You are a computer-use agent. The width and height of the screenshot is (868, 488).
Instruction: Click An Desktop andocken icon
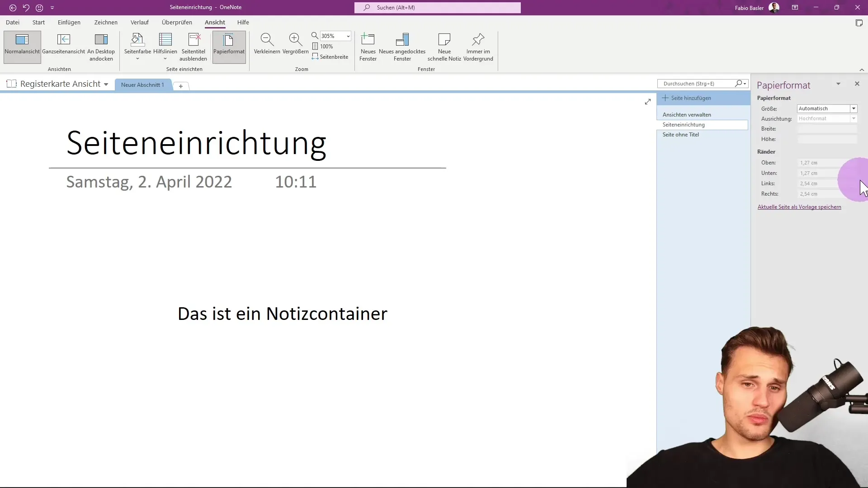click(x=101, y=40)
